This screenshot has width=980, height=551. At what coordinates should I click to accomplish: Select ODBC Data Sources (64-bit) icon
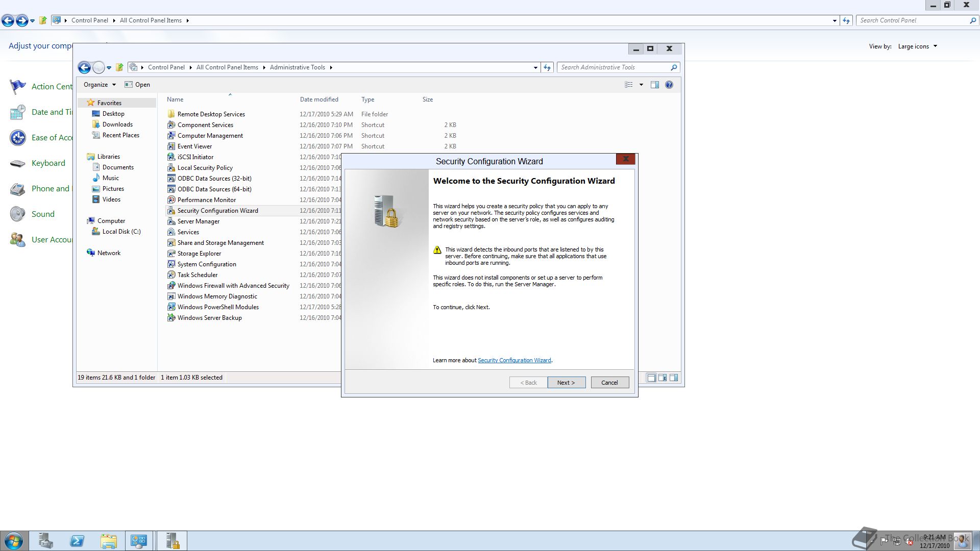coord(171,189)
